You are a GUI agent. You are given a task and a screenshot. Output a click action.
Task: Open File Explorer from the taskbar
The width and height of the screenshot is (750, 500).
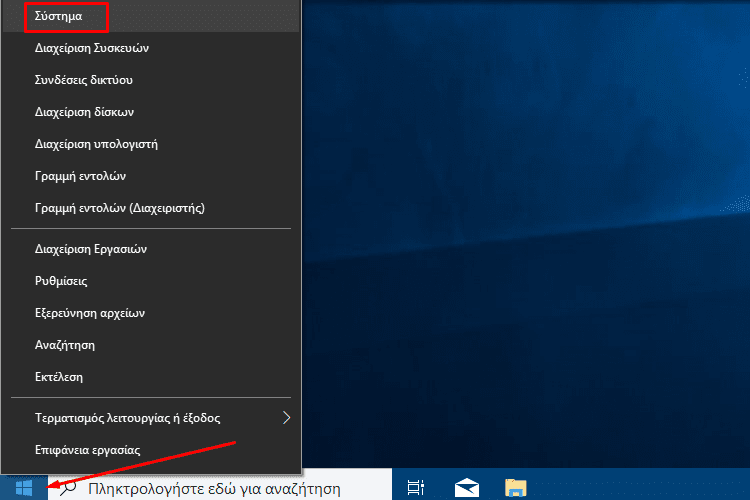coord(516,488)
